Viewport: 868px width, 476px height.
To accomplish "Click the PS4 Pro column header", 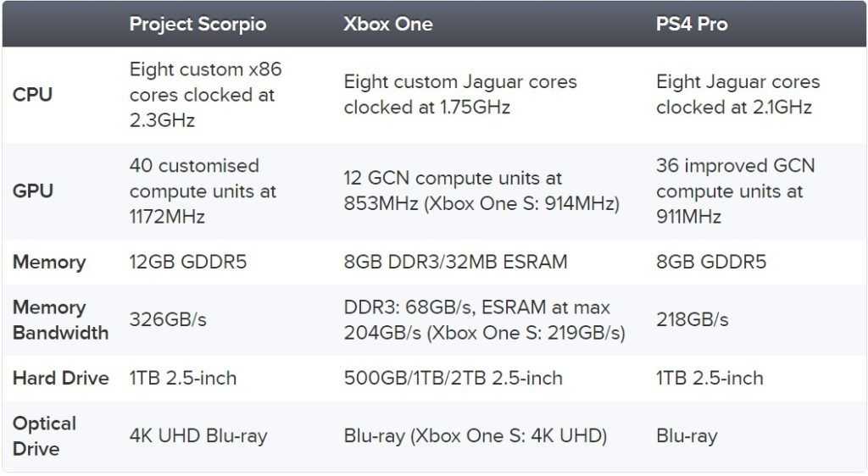I will pyautogui.click(x=691, y=24).
